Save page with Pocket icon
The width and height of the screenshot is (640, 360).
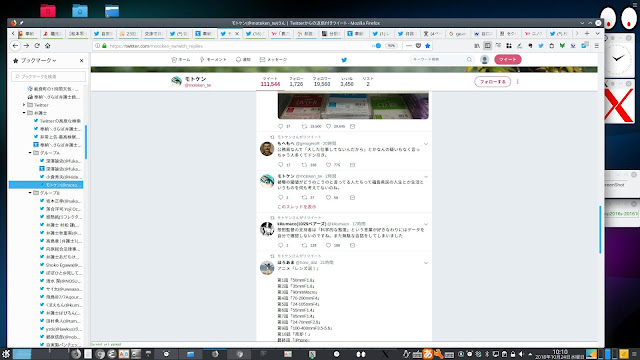click(x=418, y=46)
